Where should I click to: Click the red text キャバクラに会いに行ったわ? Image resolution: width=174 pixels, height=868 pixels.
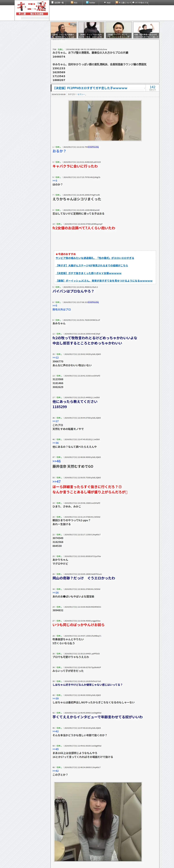click(75, 166)
